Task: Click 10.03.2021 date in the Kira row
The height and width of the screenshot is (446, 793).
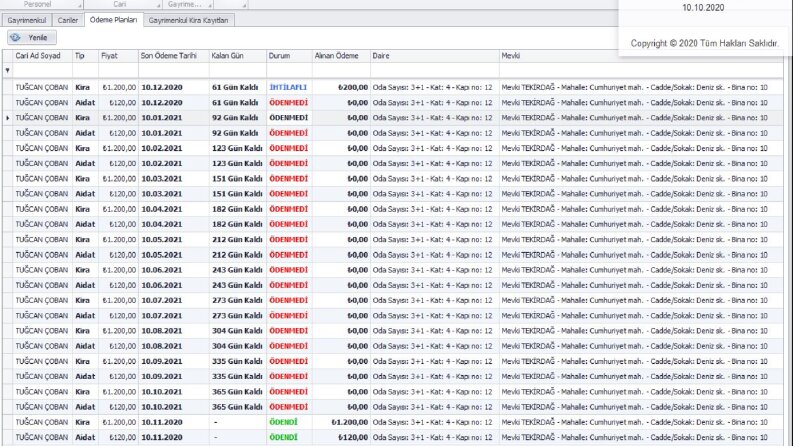Action: [x=162, y=179]
